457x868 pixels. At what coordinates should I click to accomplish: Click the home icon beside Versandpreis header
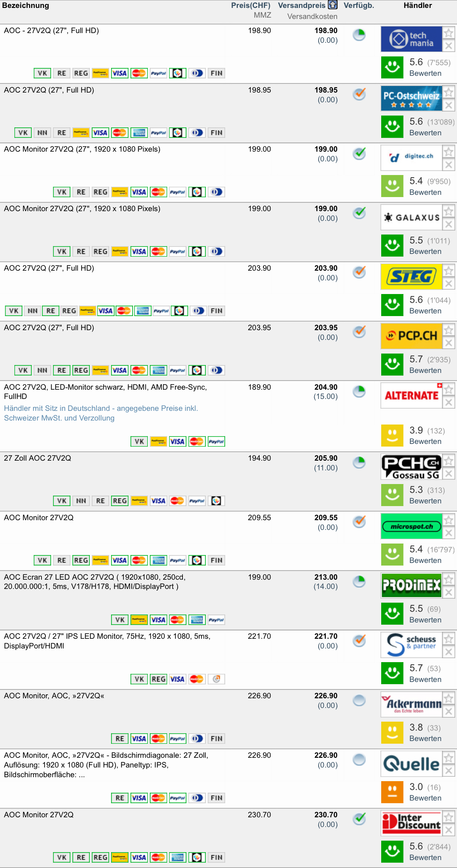point(333,5)
